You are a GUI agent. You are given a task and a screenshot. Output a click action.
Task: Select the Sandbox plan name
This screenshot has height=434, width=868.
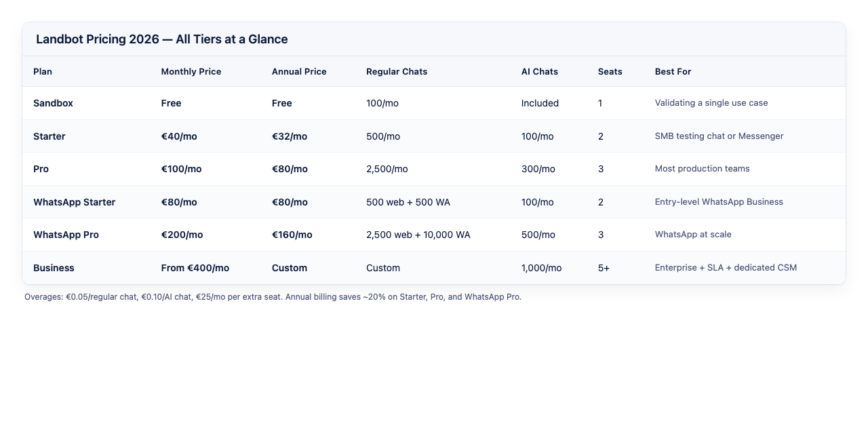[53, 103]
